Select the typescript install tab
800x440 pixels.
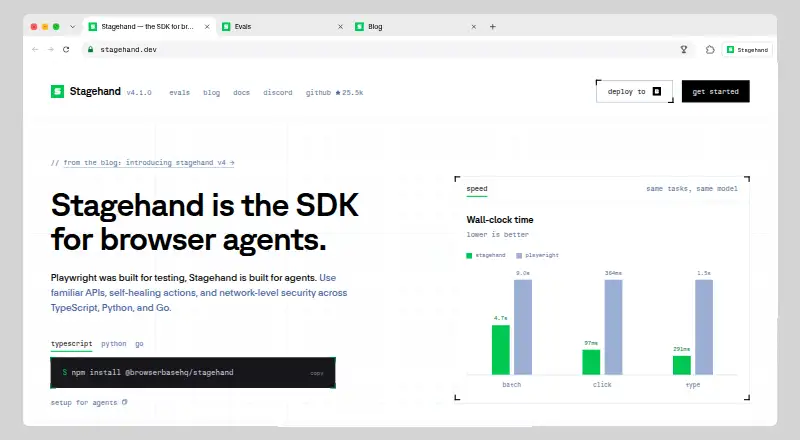tap(71, 344)
